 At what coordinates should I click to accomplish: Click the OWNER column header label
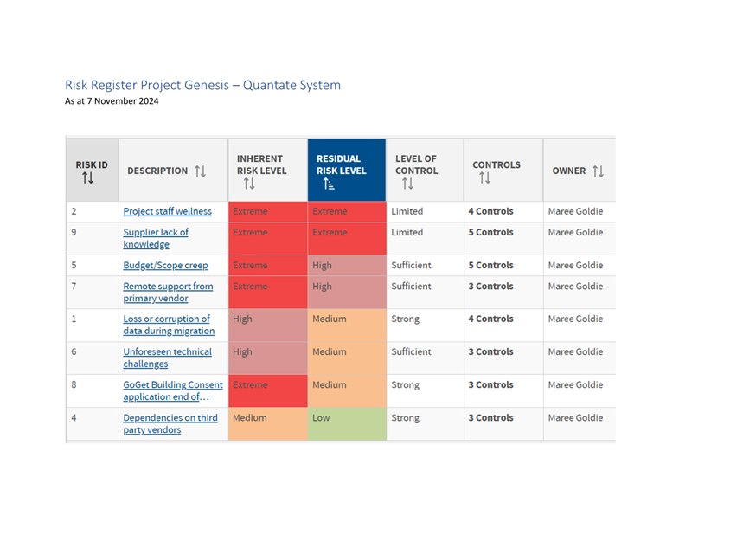click(x=569, y=171)
